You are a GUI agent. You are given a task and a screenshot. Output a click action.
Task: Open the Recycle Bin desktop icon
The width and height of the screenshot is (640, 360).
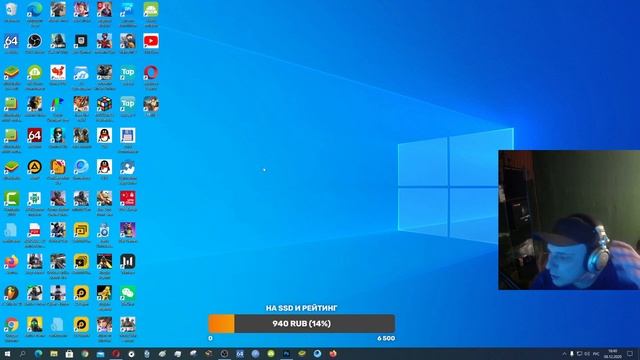pyautogui.click(x=11, y=9)
